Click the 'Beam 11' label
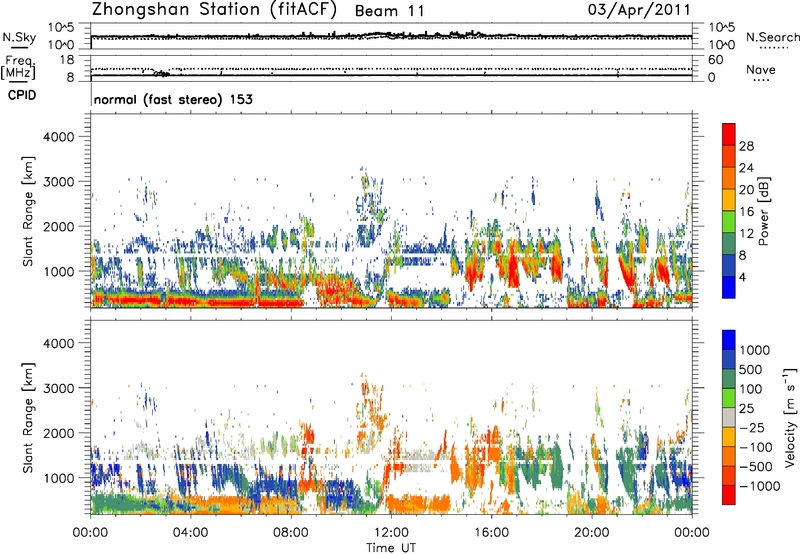800x554 pixels. 389,11
